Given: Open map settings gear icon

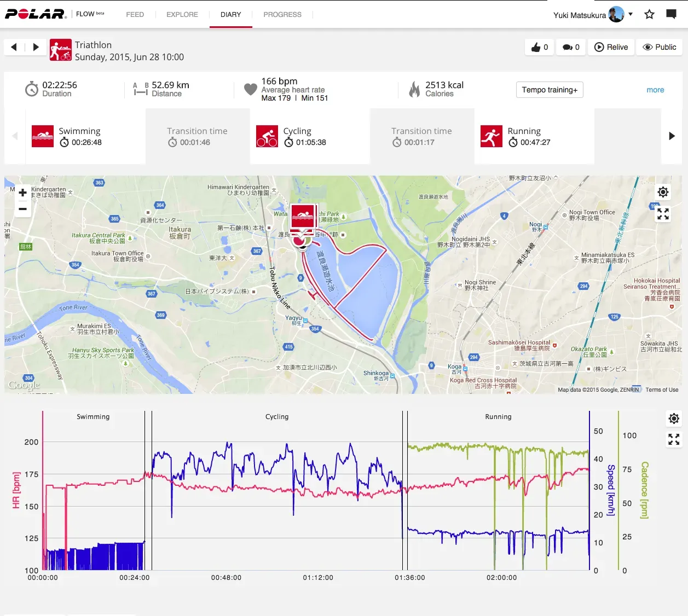Looking at the screenshot, I should pos(663,192).
